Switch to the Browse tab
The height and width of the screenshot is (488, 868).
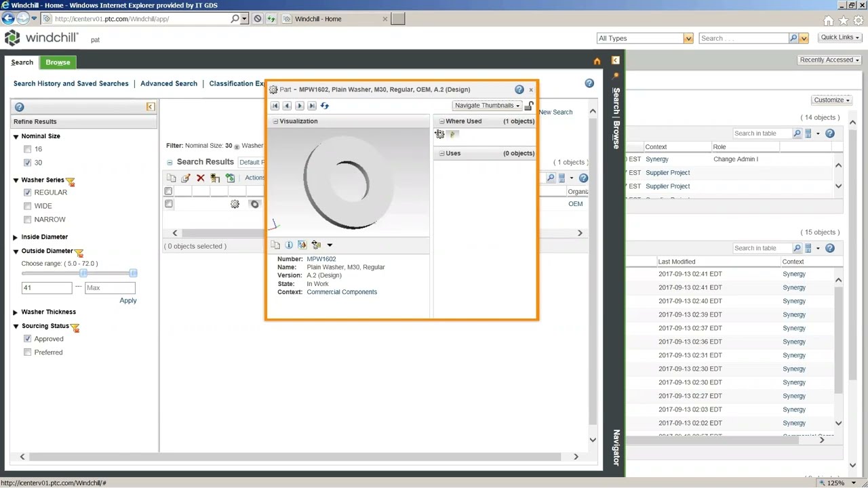(58, 62)
